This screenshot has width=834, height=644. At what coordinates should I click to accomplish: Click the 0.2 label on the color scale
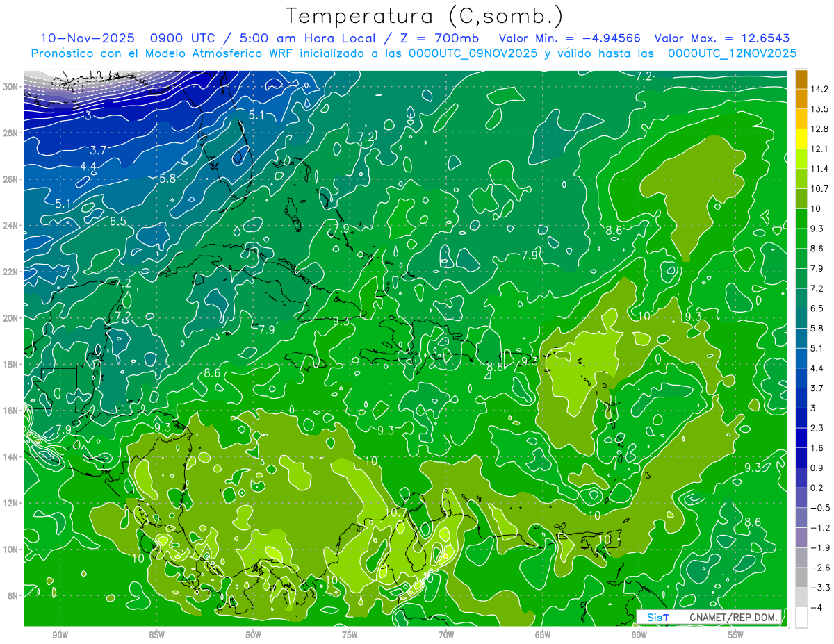817,488
